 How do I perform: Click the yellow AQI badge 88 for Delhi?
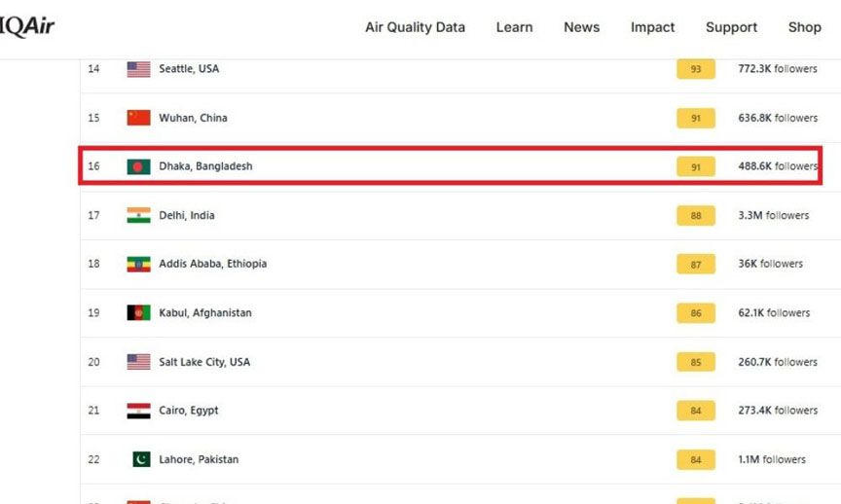pyautogui.click(x=696, y=216)
